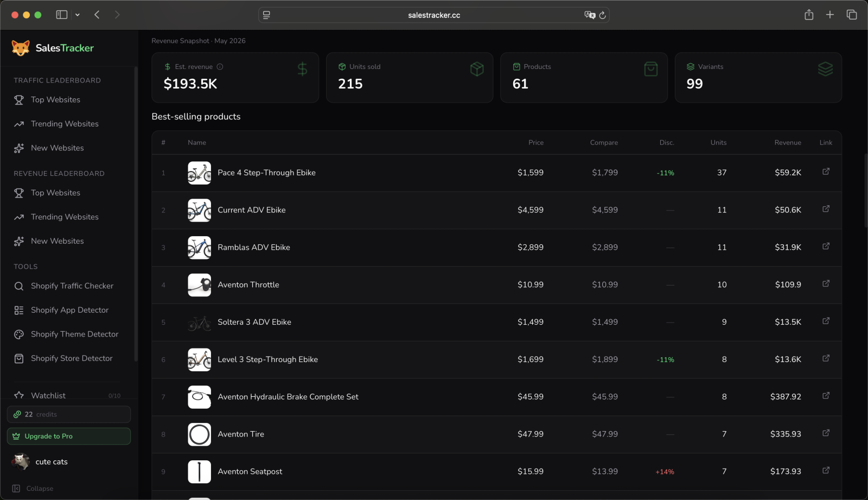Open external link for Aventon Throttle

click(x=826, y=284)
